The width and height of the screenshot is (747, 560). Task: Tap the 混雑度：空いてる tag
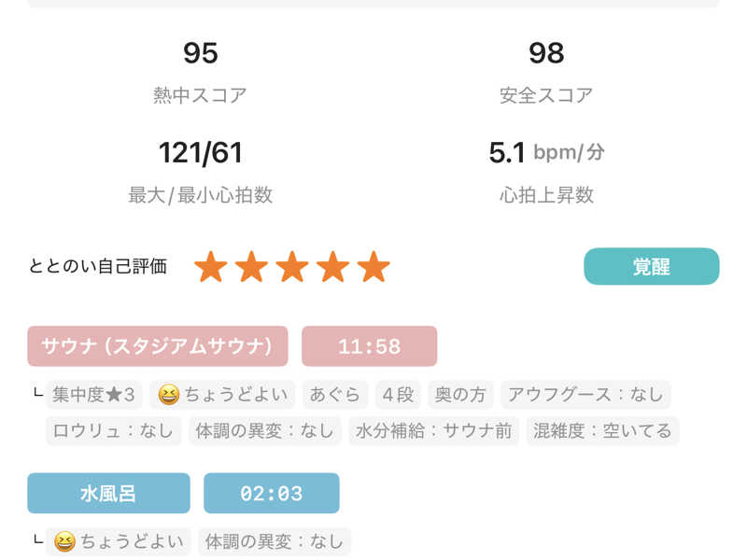(x=602, y=430)
